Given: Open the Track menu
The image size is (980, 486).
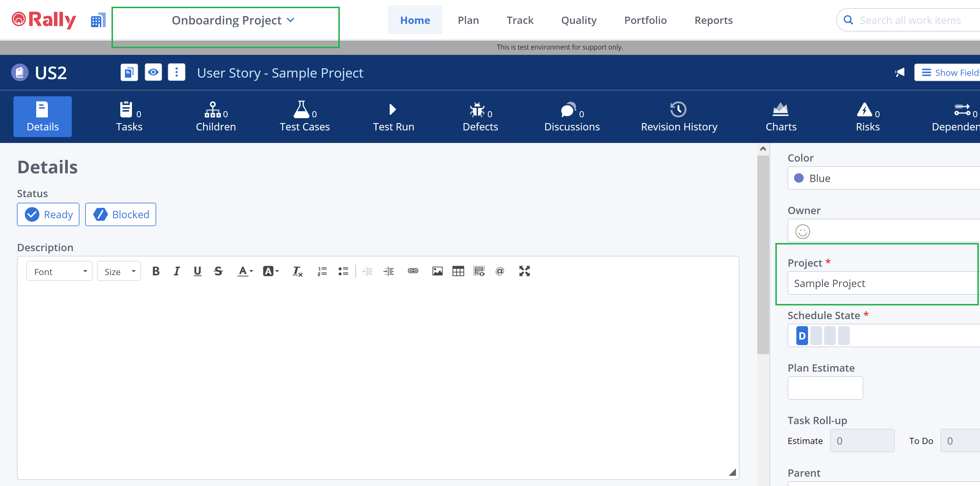Looking at the screenshot, I should click(520, 20).
